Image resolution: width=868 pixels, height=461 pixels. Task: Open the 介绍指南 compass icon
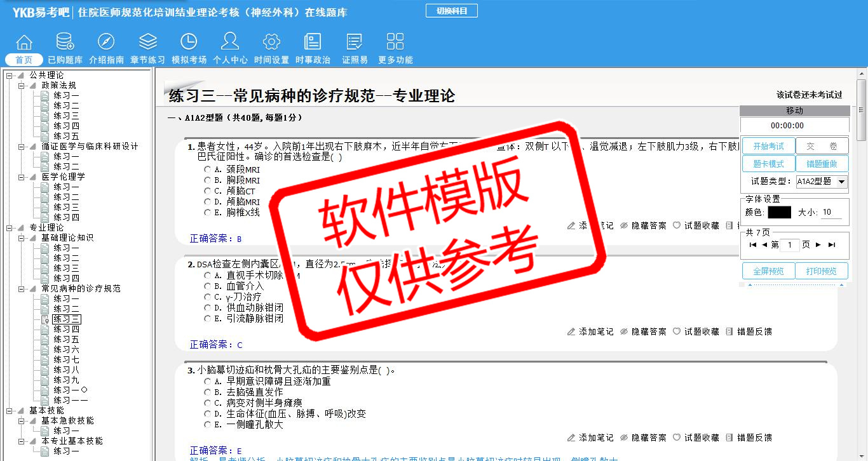point(106,43)
